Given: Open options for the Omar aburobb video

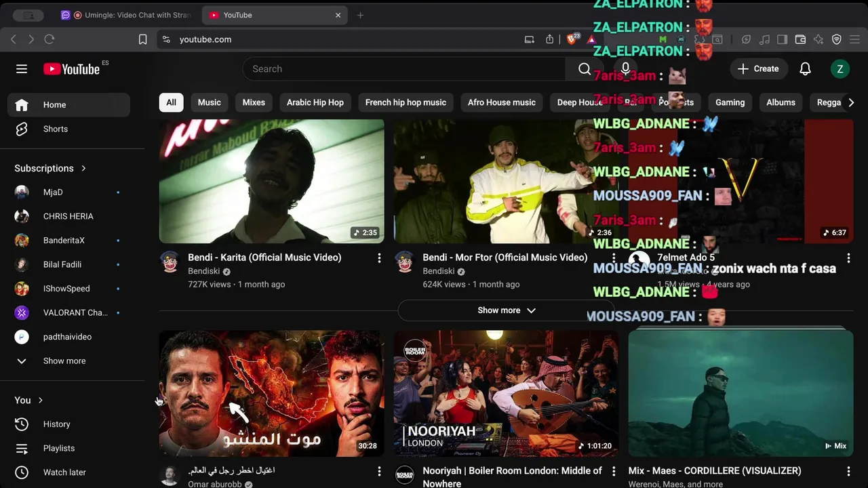Looking at the screenshot, I should (379, 470).
